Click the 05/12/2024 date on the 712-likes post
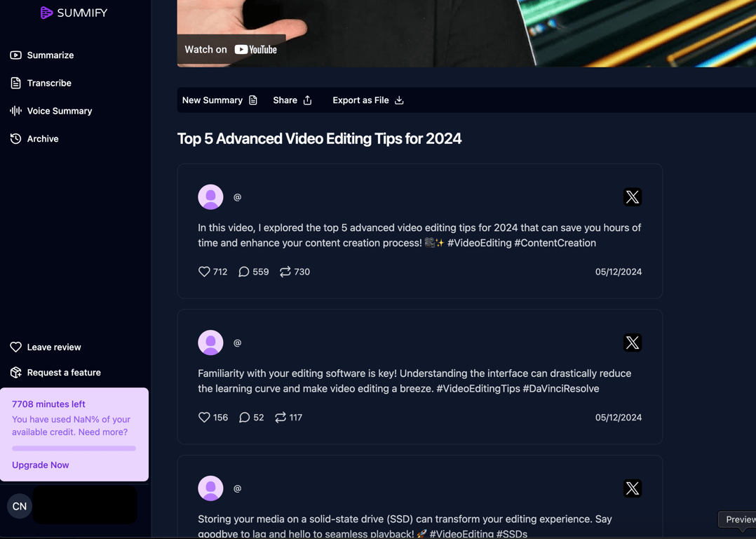This screenshot has width=756, height=539. point(619,272)
